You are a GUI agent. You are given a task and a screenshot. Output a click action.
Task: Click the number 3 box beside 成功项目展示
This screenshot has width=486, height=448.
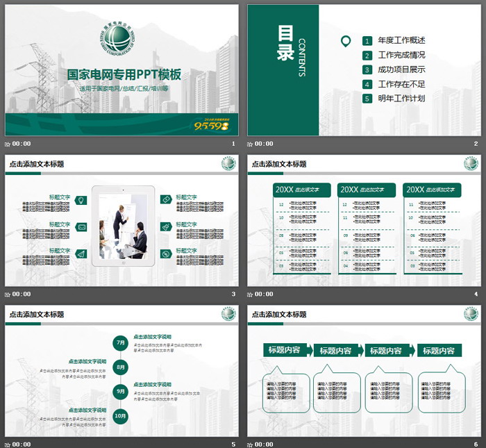coord(367,69)
